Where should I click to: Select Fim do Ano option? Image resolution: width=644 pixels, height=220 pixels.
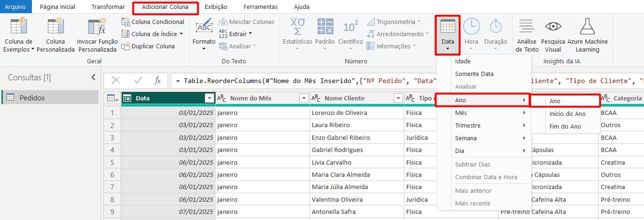click(566, 126)
